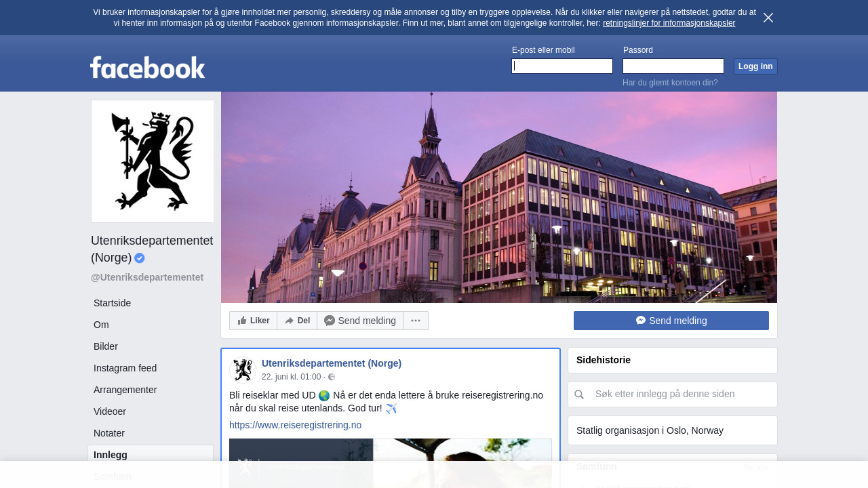Open the cookie policy link 'retningslinjer for informasjonskapsler'

pos(669,23)
